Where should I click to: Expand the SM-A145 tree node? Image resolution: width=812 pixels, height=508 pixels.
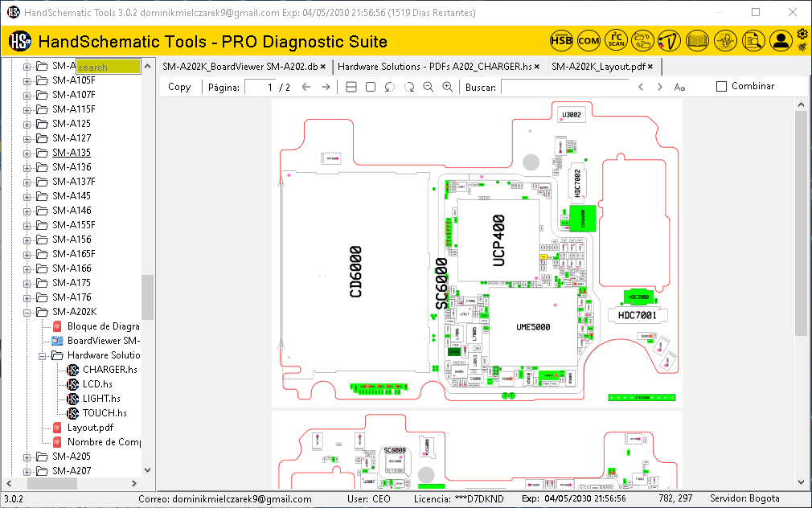(x=27, y=197)
